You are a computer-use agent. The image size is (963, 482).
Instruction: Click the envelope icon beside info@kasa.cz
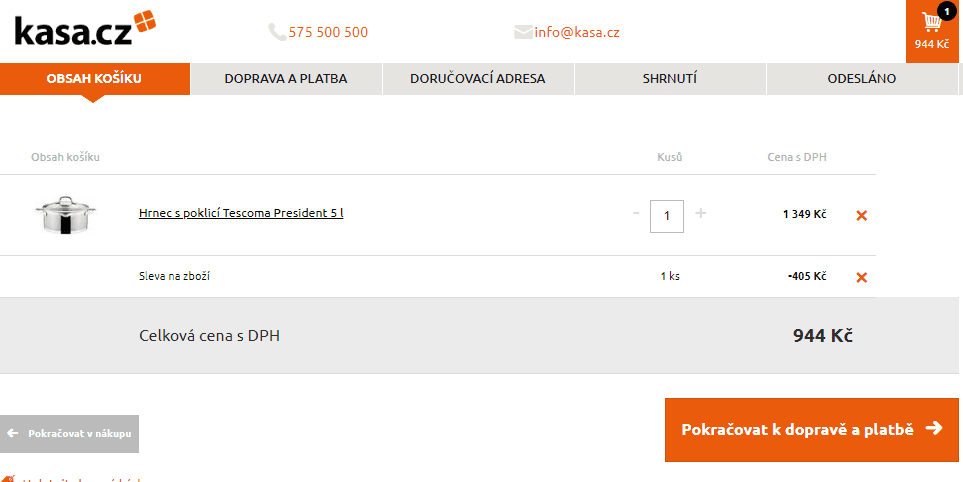point(523,32)
